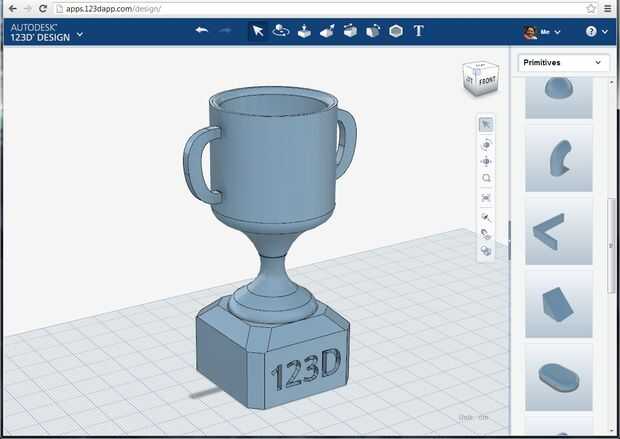Open the Adjust/tweak face tool

click(x=350, y=31)
